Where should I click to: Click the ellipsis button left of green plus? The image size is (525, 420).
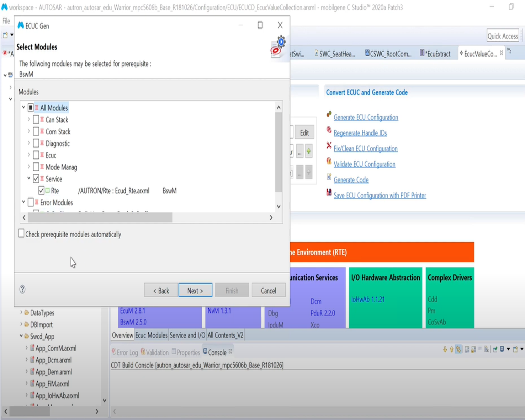(x=300, y=151)
